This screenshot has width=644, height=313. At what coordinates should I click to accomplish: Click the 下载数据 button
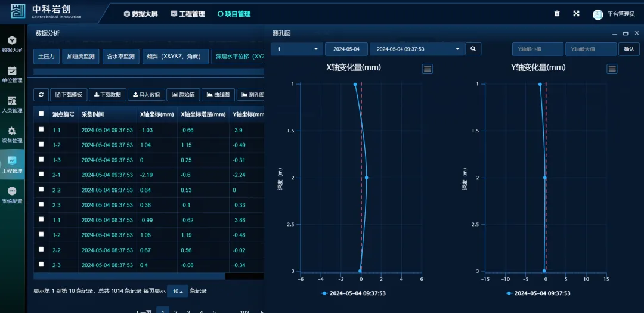coord(107,95)
